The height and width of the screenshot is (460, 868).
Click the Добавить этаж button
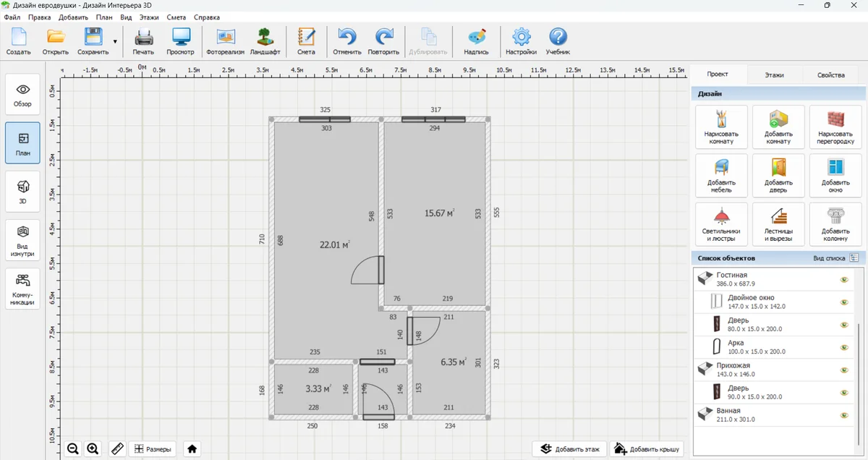tap(570, 449)
